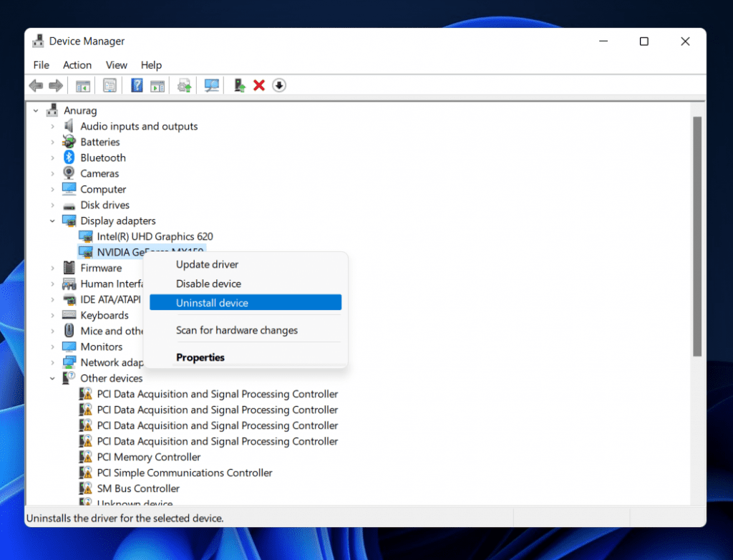733x560 pixels.
Task: Click the Update driver software toolbar icon
Action: coord(183,85)
